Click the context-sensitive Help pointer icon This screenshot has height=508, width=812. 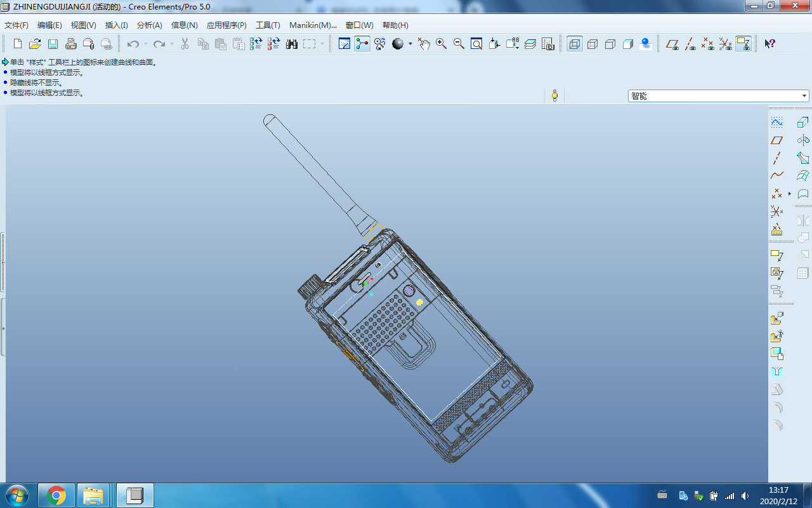click(769, 44)
